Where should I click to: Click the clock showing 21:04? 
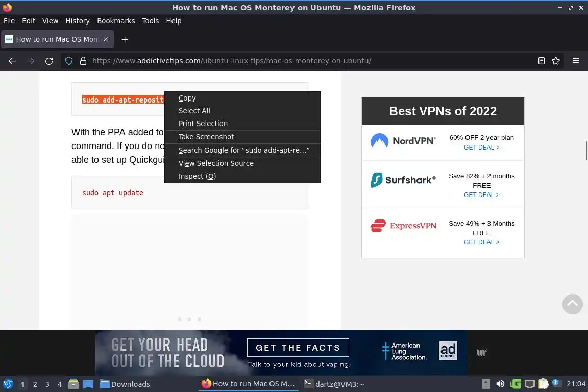[576, 384]
